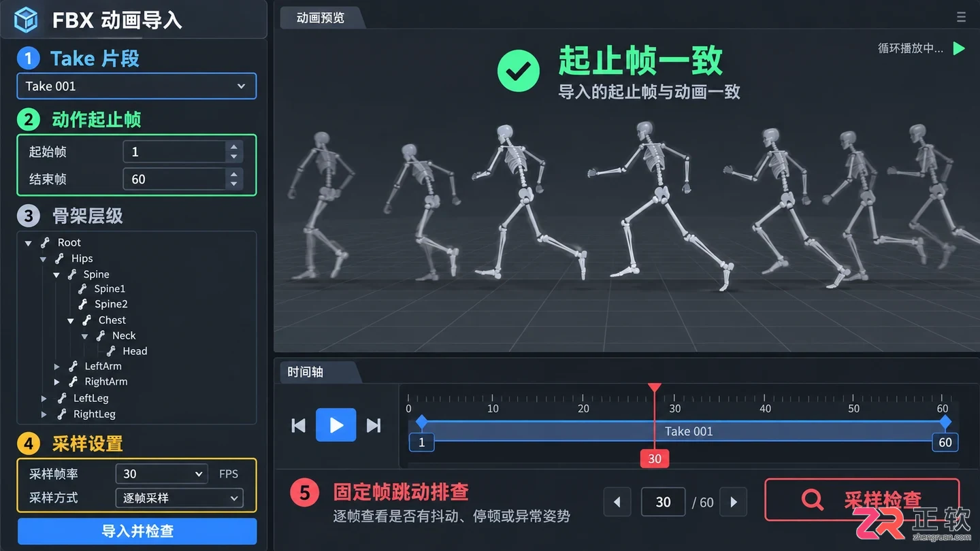Click the FBX cube logo icon
The width and height of the screenshot is (980, 551).
pos(26,20)
